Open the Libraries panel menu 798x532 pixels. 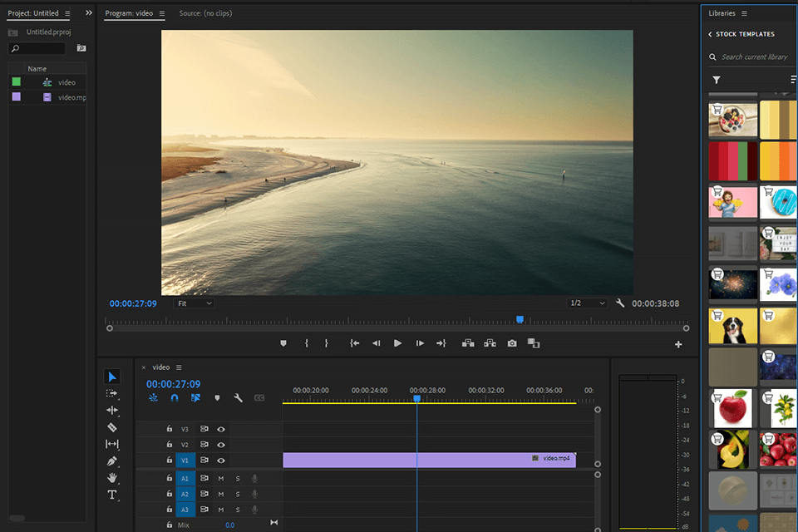(x=744, y=13)
